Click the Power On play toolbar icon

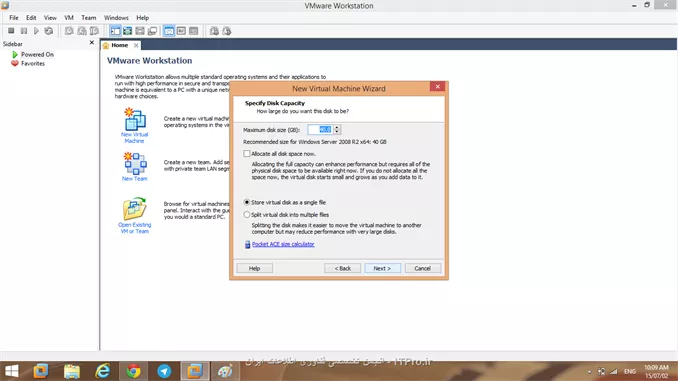(x=36, y=31)
